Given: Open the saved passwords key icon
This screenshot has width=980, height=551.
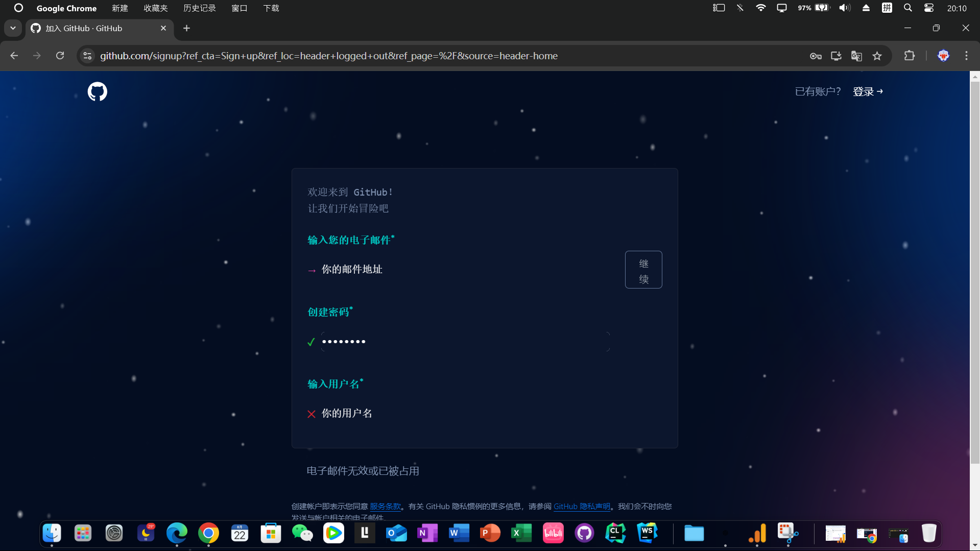Looking at the screenshot, I should pyautogui.click(x=816, y=56).
